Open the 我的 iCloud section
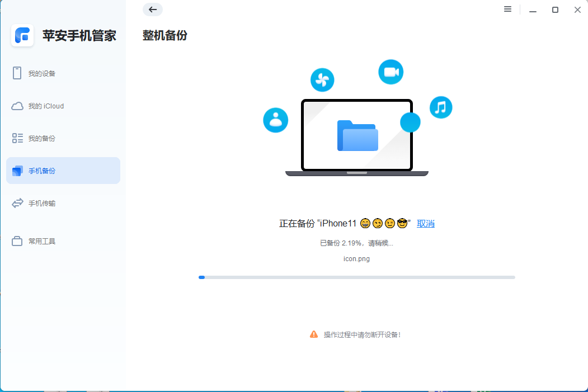Screen dimensions: 588x392 (46, 106)
